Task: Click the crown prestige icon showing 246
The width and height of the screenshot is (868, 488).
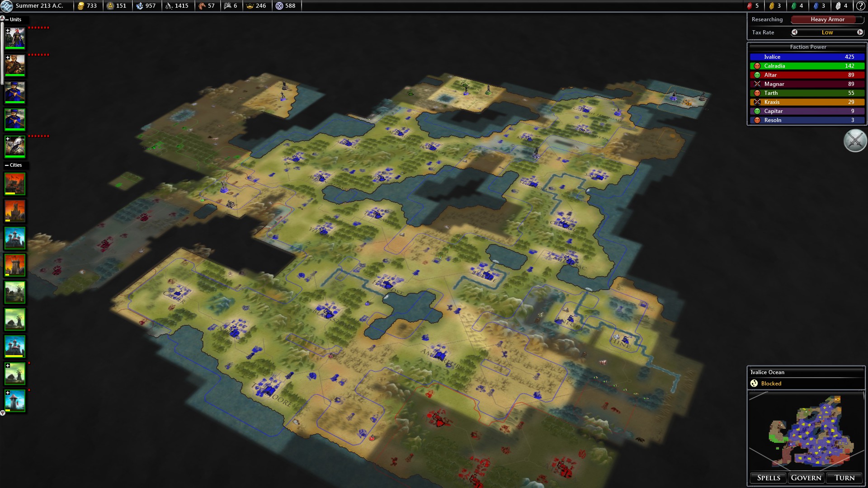Action: click(250, 6)
